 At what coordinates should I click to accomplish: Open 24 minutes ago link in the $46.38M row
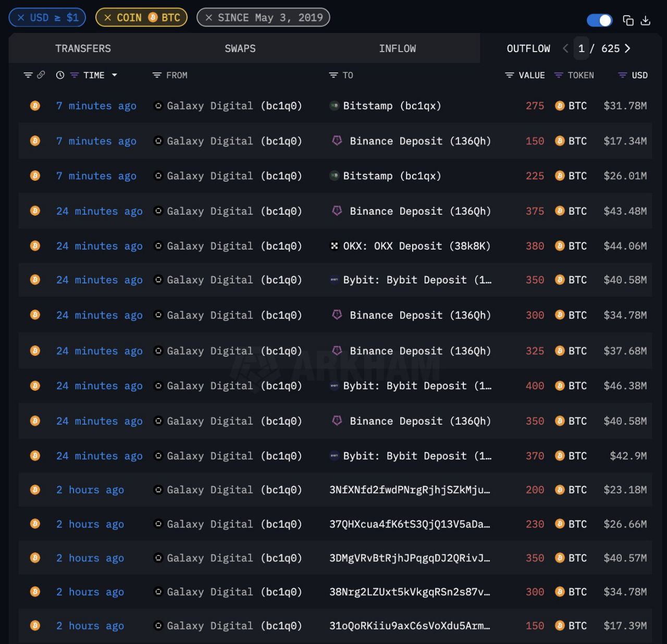coord(99,386)
